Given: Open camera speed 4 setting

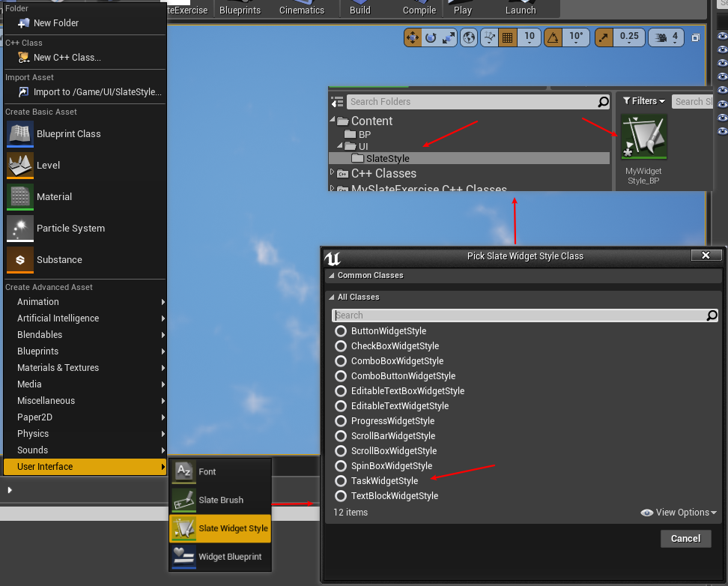Looking at the screenshot, I should (667, 37).
